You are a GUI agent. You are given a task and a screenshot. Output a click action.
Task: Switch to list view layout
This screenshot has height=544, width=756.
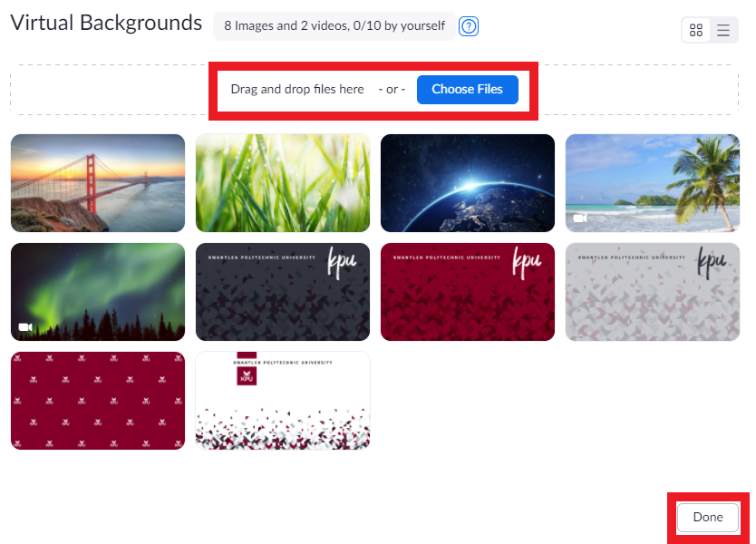(x=722, y=31)
